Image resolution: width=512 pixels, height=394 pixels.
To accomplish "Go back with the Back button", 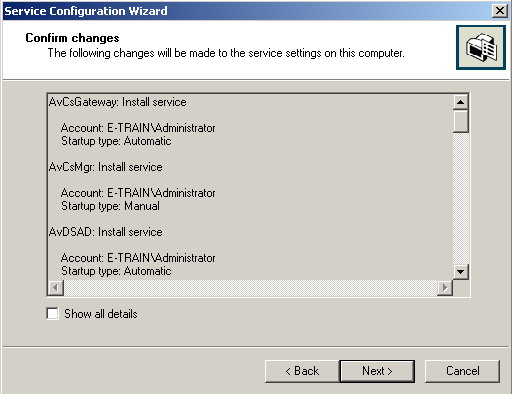I will click(302, 371).
